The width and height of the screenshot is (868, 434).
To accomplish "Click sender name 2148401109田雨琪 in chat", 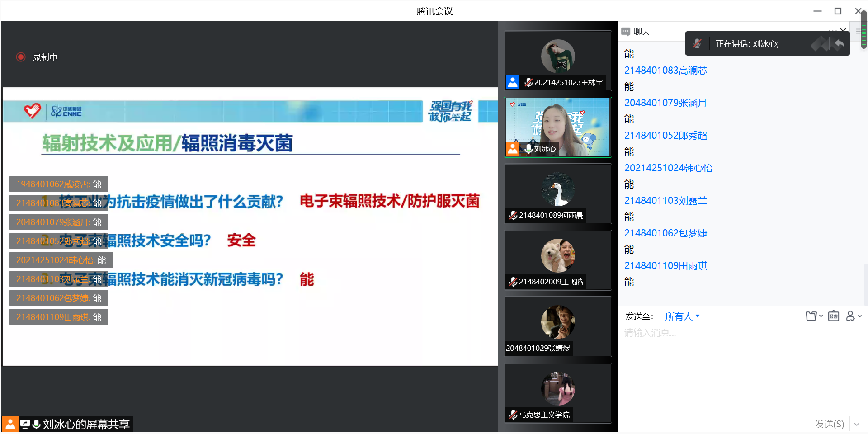I will point(665,266).
